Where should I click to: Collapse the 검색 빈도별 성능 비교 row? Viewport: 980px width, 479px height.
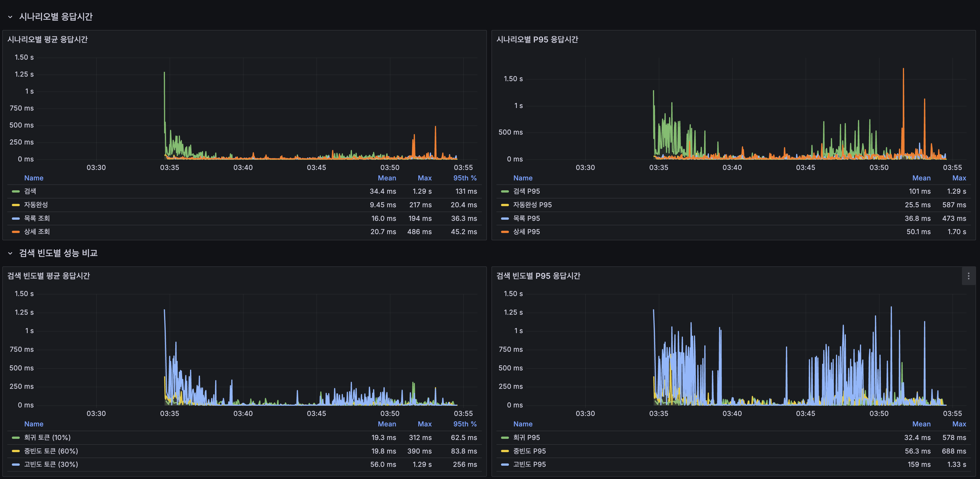pos(10,253)
